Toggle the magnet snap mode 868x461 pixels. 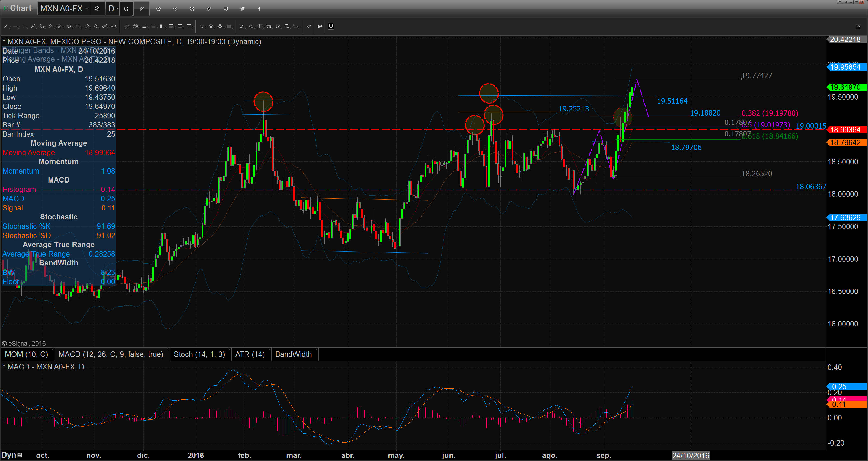(331, 26)
